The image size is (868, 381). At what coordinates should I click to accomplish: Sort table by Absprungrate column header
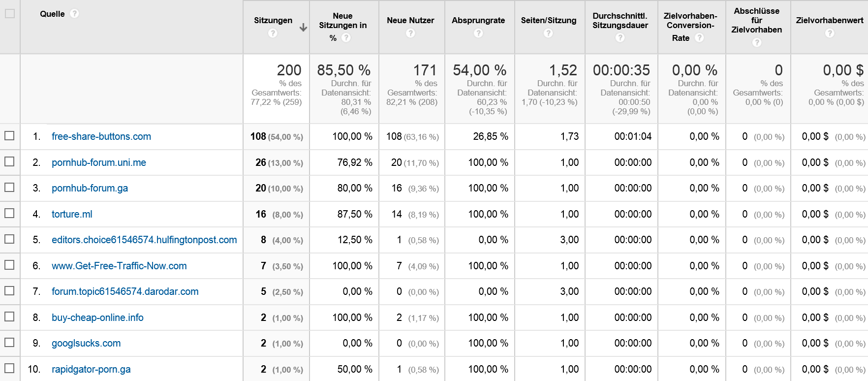478,20
